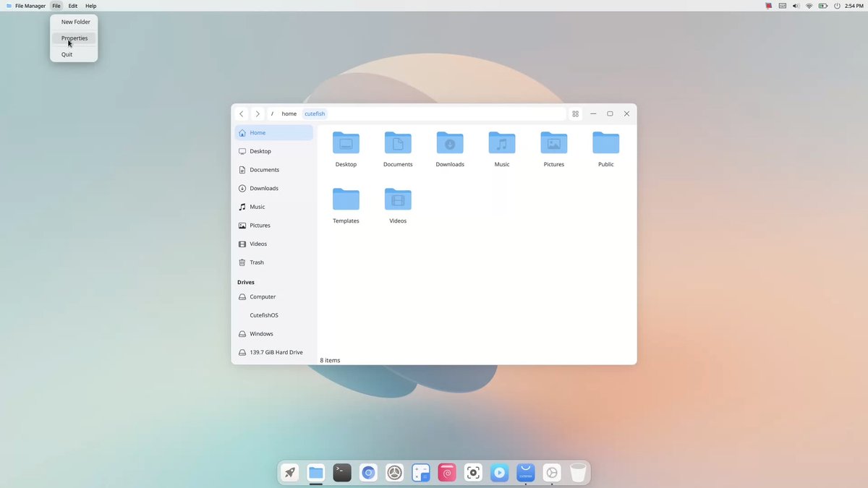Open the Edit menu
Image resolution: width=868 pixels, height=488 pixels.
73,6
